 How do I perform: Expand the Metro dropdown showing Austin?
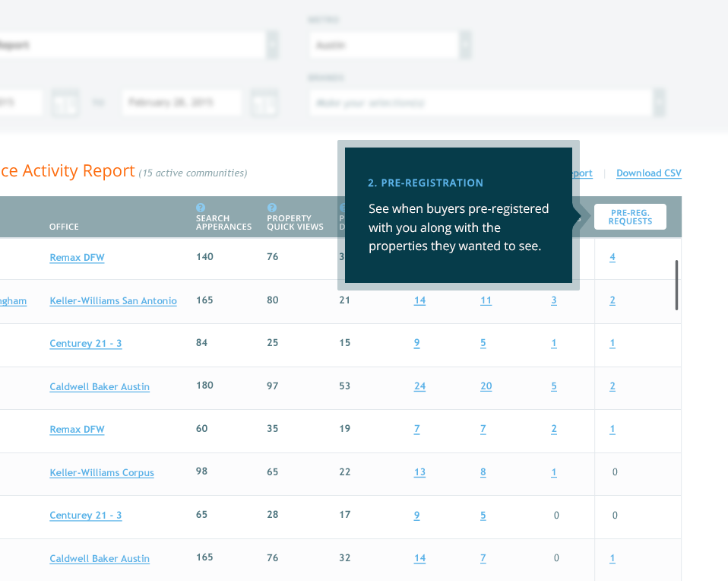click(x=465, y=45)
